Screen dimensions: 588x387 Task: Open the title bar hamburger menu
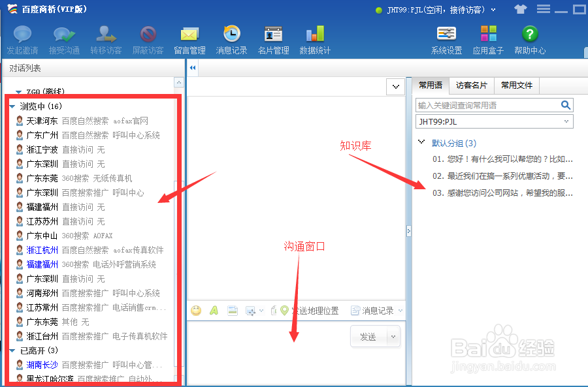click(544, 8)
